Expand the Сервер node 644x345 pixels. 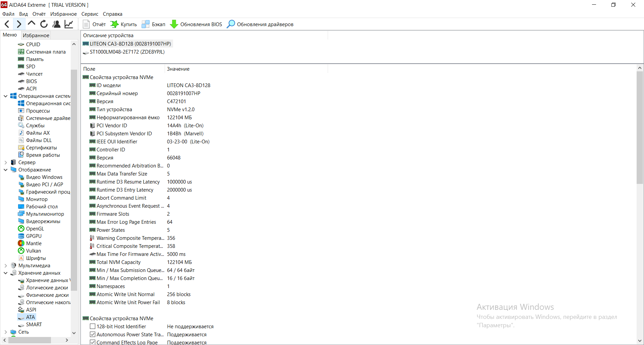(5, 162)
